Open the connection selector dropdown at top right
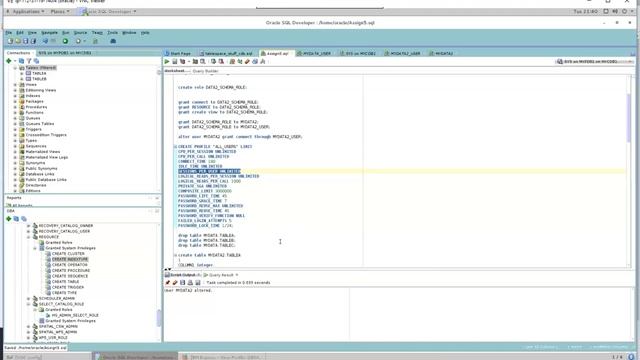 tap(595, 62)
